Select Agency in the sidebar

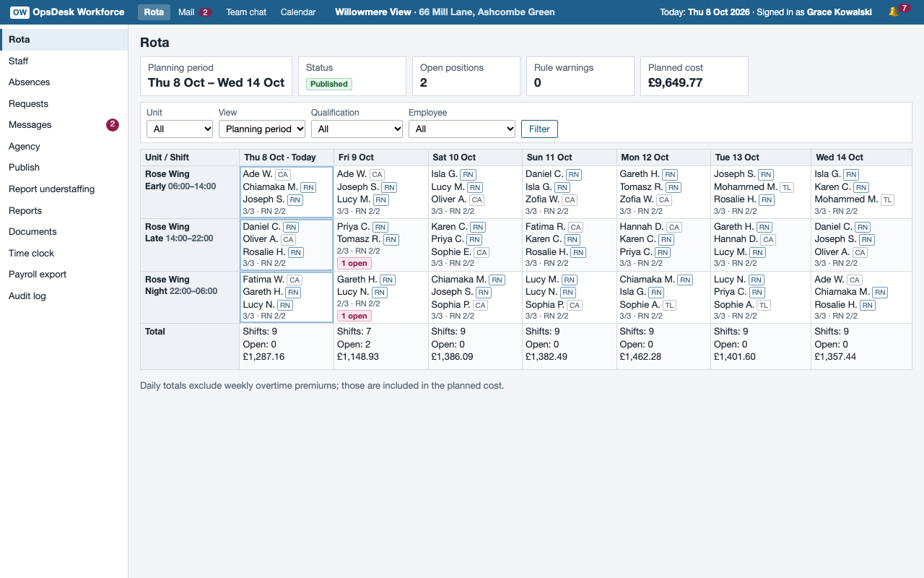64,147
